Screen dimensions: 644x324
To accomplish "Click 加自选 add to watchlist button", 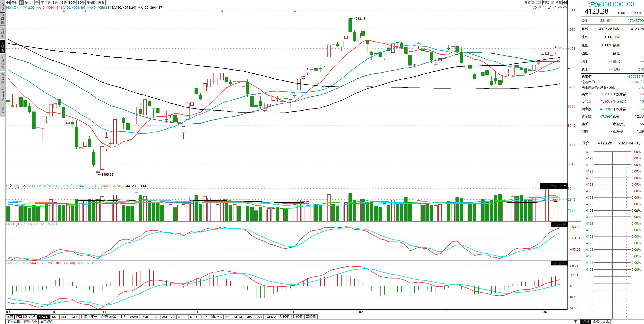I will [536, 3].
